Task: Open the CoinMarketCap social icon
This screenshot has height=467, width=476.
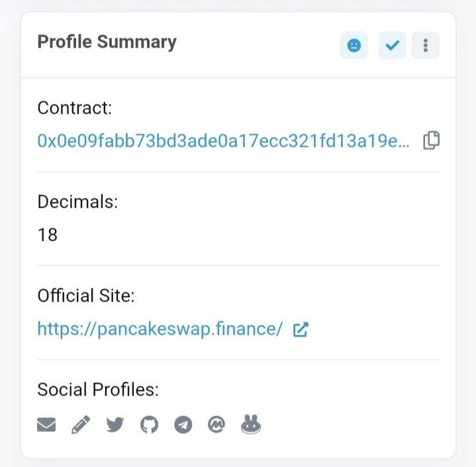Action: tap(216, 425)
